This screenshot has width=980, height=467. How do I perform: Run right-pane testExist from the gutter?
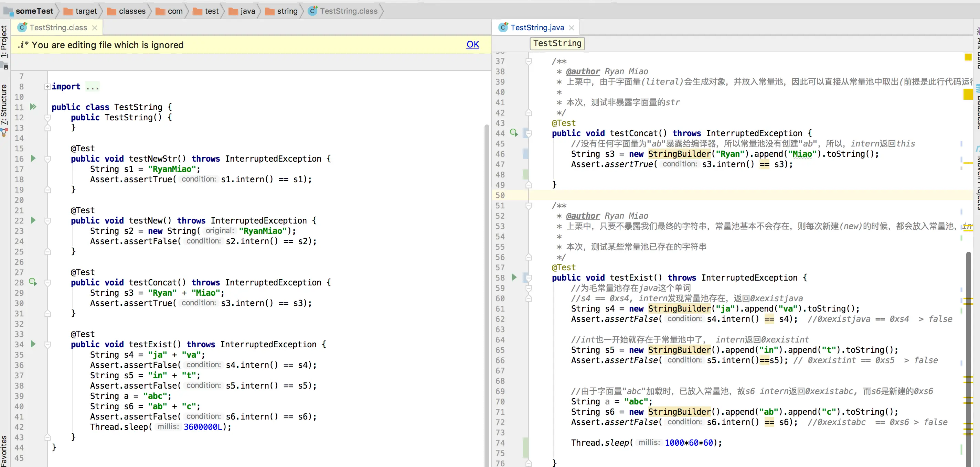click(514, 277)
